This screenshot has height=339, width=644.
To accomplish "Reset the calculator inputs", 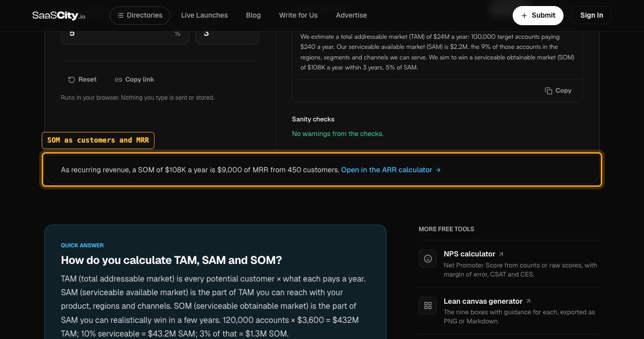I will [83, 80].
